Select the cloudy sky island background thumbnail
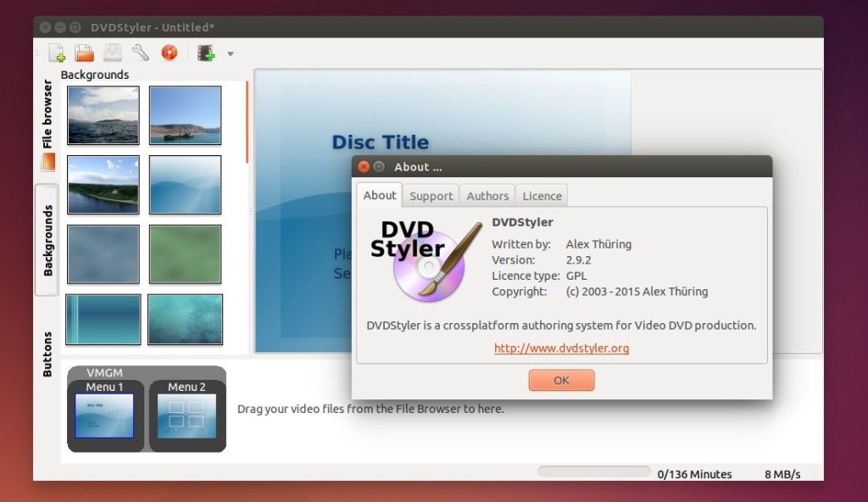 pyautogui.click(x=103, y=115)
